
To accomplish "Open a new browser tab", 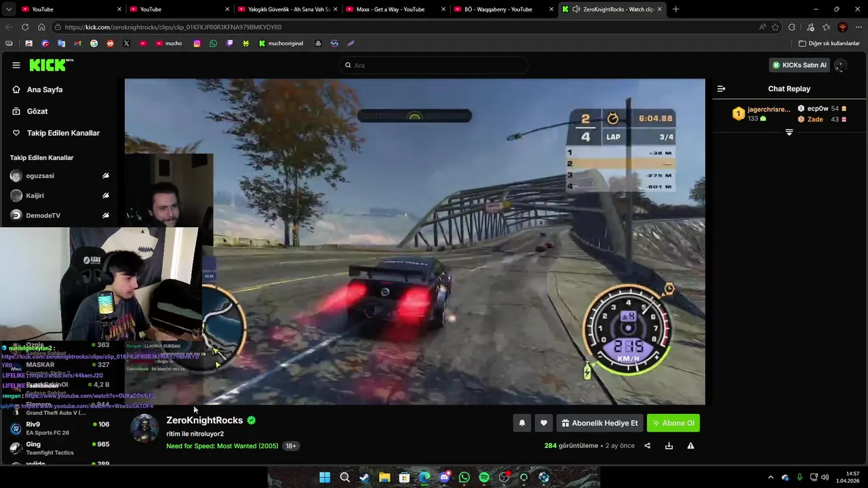I will (x=675, y=9).
